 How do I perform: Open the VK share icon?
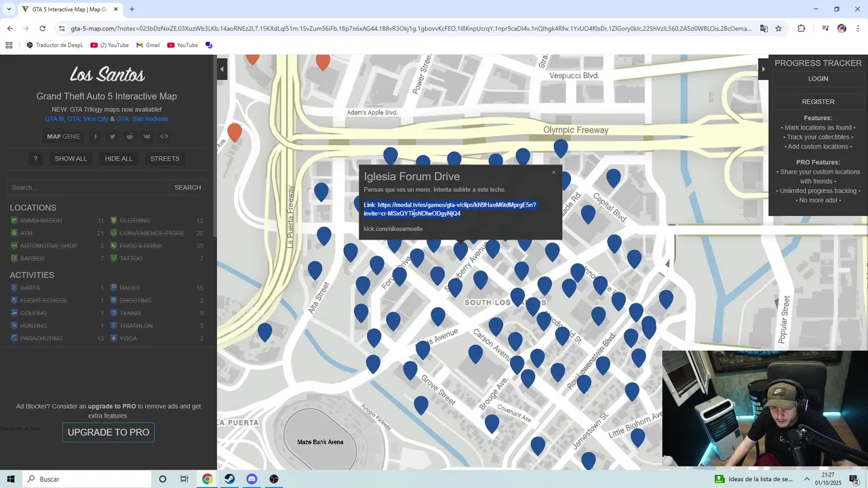click(x=146, y=136)
